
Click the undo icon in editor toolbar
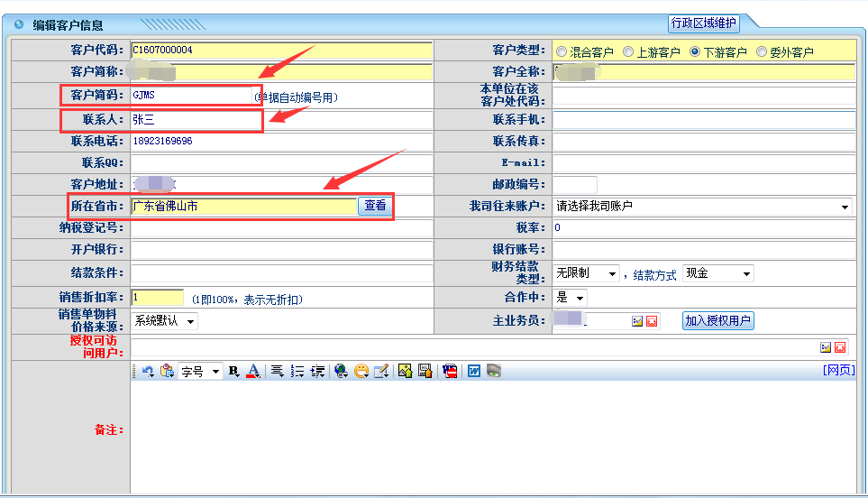coord(148,371)
